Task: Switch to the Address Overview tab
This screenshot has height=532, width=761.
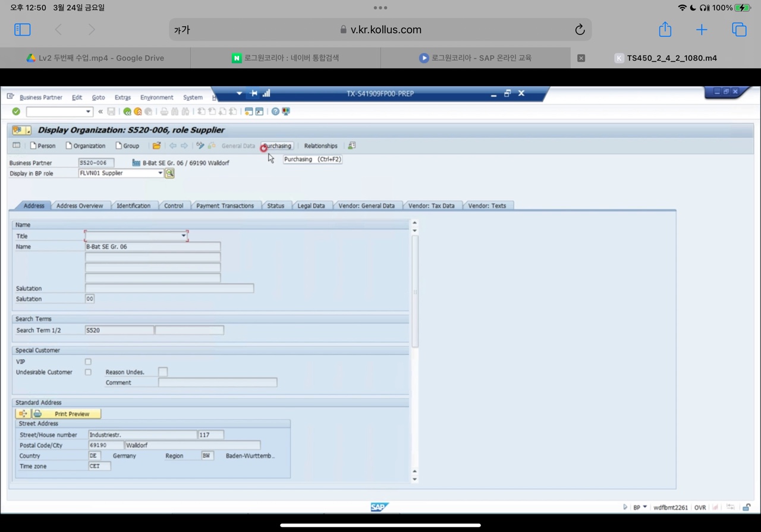Action: click(80, 206)
